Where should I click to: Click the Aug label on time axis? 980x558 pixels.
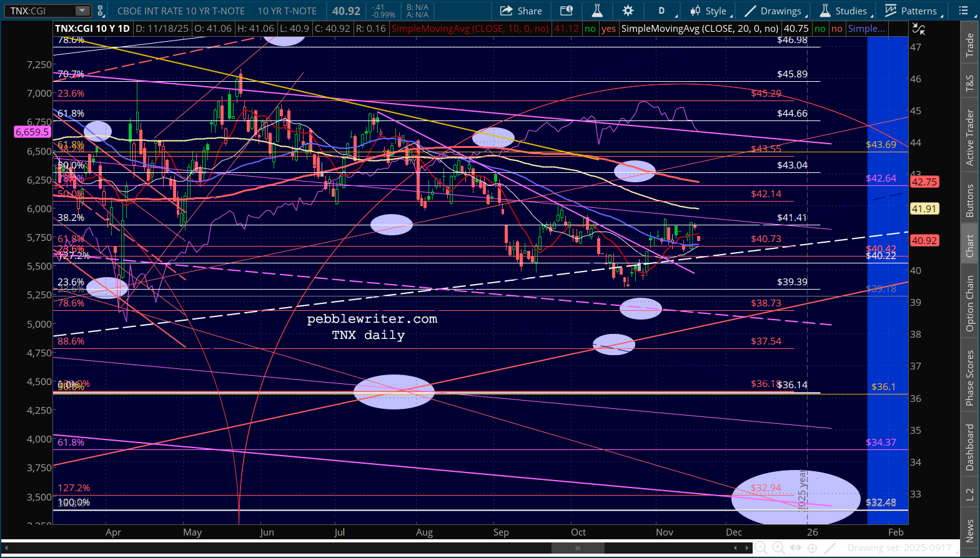coord(424,532)
